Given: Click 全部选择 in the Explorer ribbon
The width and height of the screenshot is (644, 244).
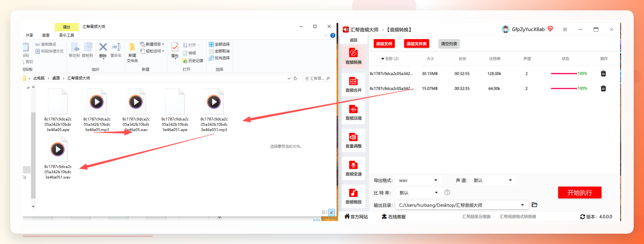Looking at the screenshot, I should (x=219, y=44).
